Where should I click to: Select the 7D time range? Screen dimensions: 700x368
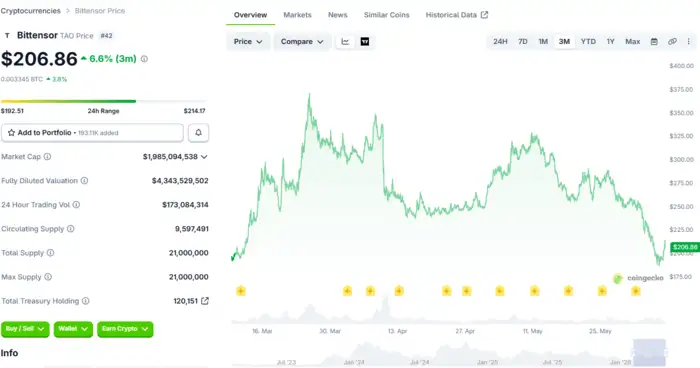click(x=523, y=42)
